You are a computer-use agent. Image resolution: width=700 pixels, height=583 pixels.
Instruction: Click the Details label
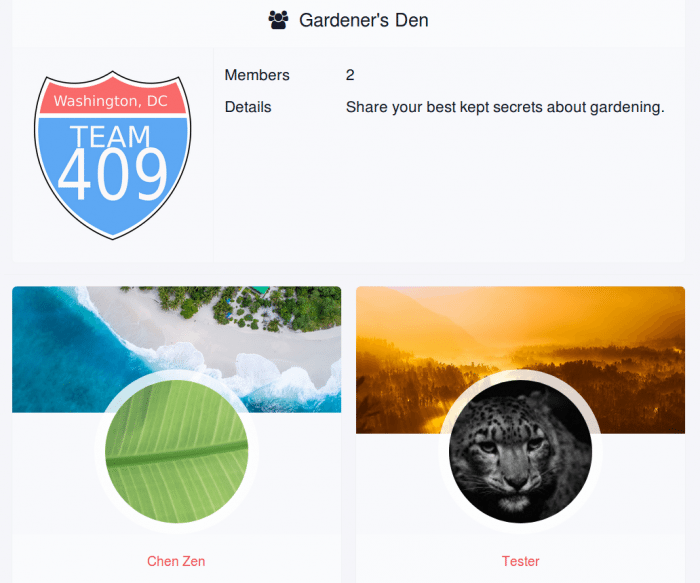(x=248, y=107)
